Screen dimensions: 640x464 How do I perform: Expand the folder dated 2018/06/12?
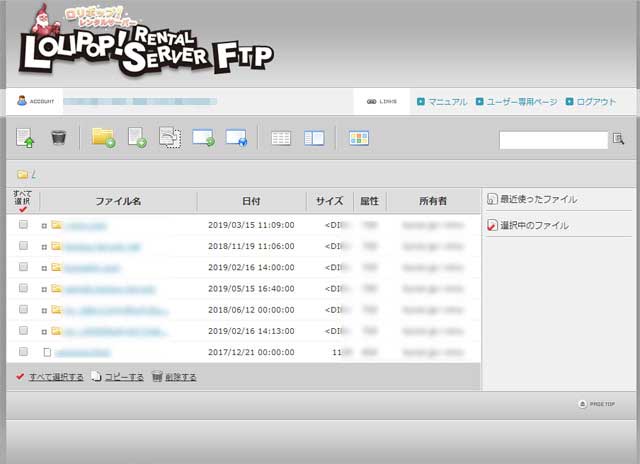click(x=44, y=310)
